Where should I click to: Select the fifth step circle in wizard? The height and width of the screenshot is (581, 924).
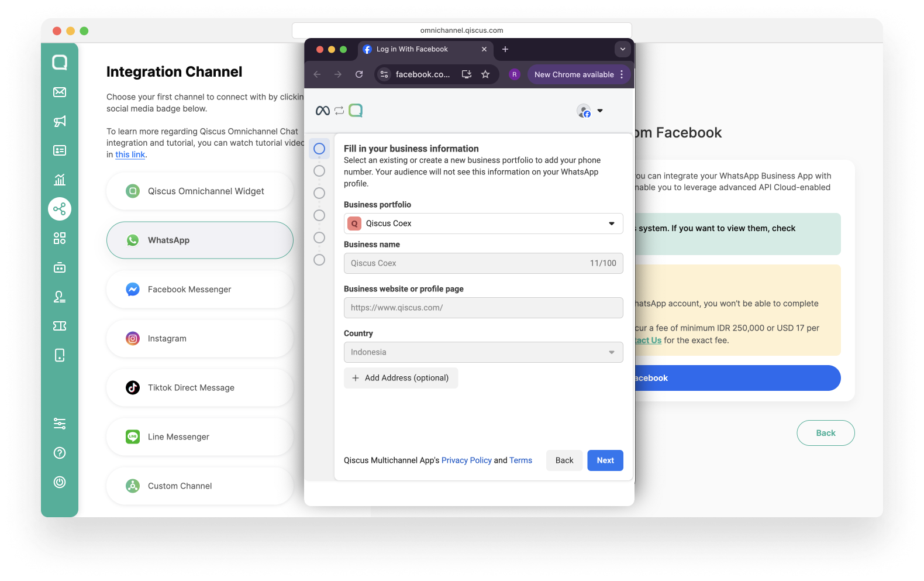pyautogui.click(x=319, y=238)
